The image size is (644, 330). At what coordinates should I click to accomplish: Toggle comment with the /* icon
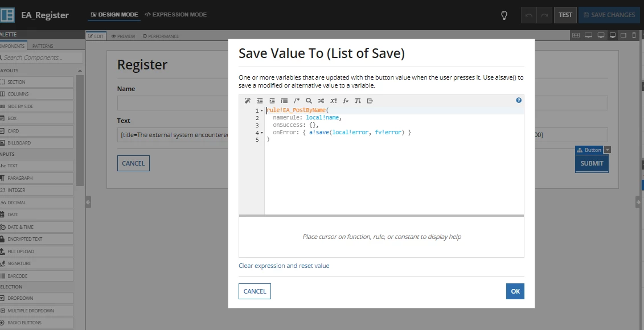[297, 101]
